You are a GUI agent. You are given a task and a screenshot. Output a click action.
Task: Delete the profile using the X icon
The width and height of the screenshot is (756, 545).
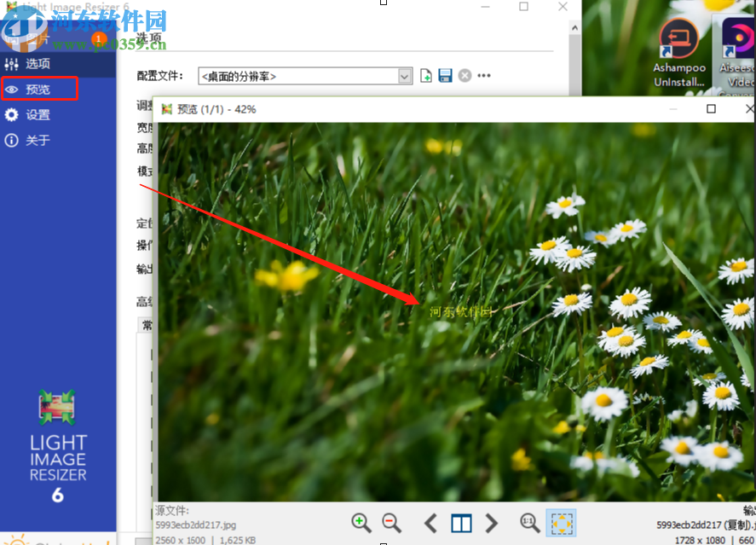[465, 75]
